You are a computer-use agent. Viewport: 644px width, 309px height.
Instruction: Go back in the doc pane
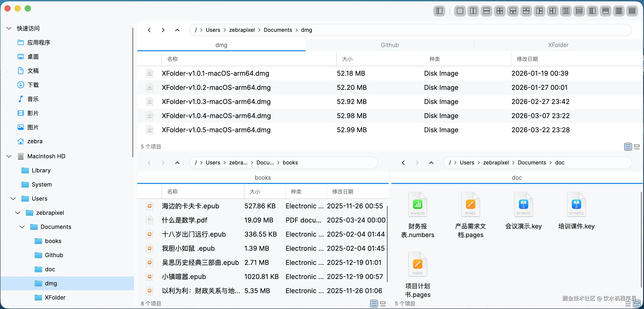403,163
